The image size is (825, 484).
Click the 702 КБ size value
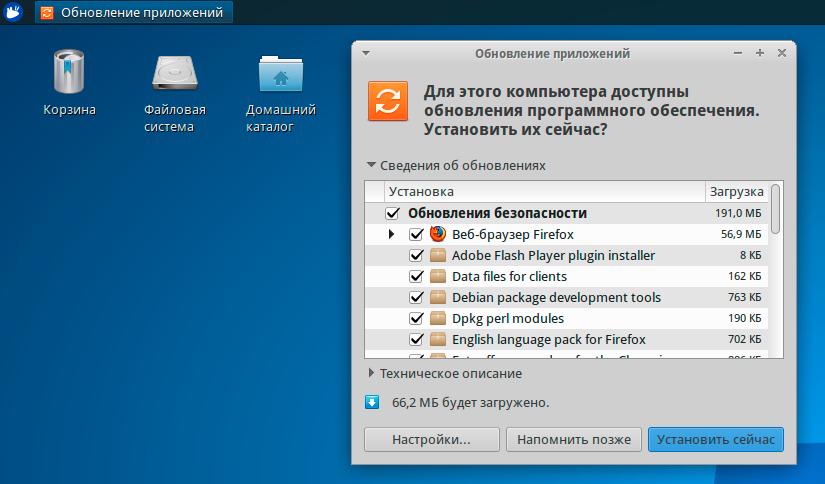pyautogui.click(x=744, y=339)
